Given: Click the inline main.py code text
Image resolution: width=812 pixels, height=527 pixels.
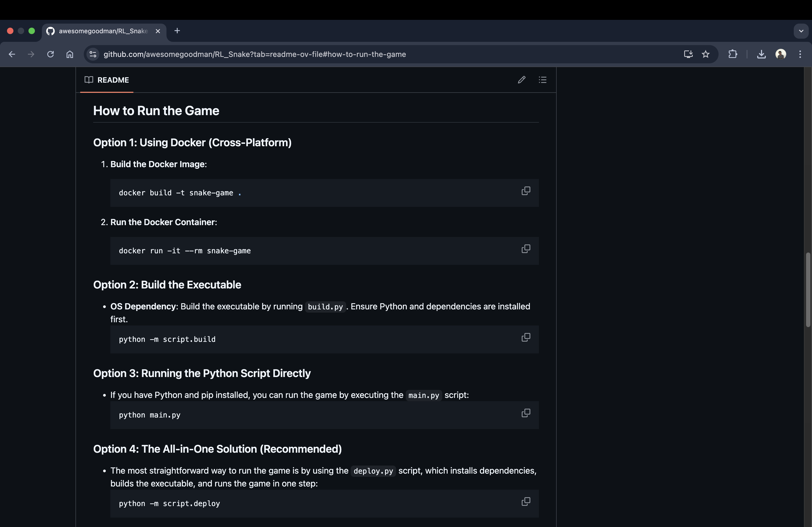Looking at the screenshot, I should click(424, 396).
